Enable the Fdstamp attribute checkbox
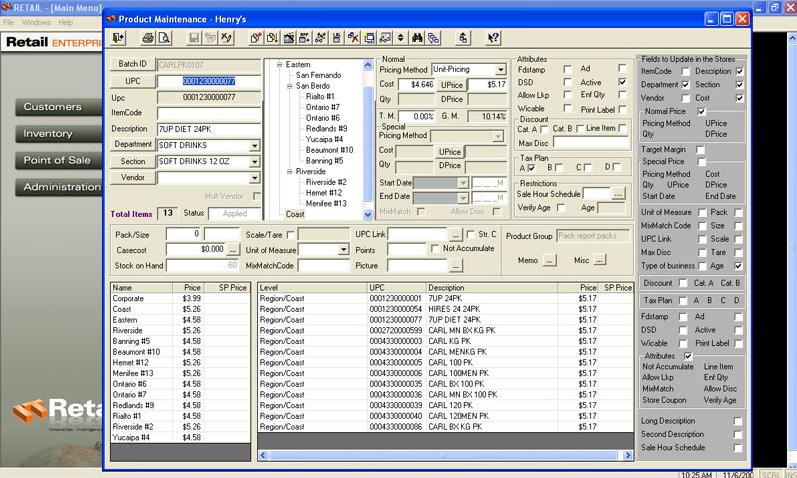The image size is (797, 478). (567, 69)
